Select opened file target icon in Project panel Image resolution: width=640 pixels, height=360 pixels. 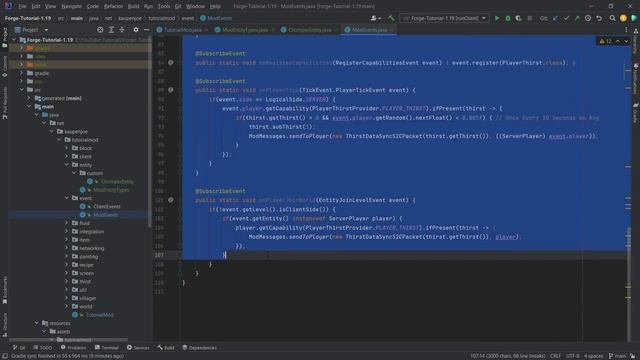(100, 30)
